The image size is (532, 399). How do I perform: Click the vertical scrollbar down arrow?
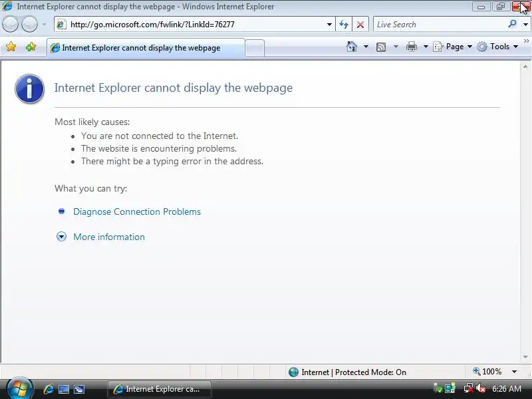coord(525,357)
